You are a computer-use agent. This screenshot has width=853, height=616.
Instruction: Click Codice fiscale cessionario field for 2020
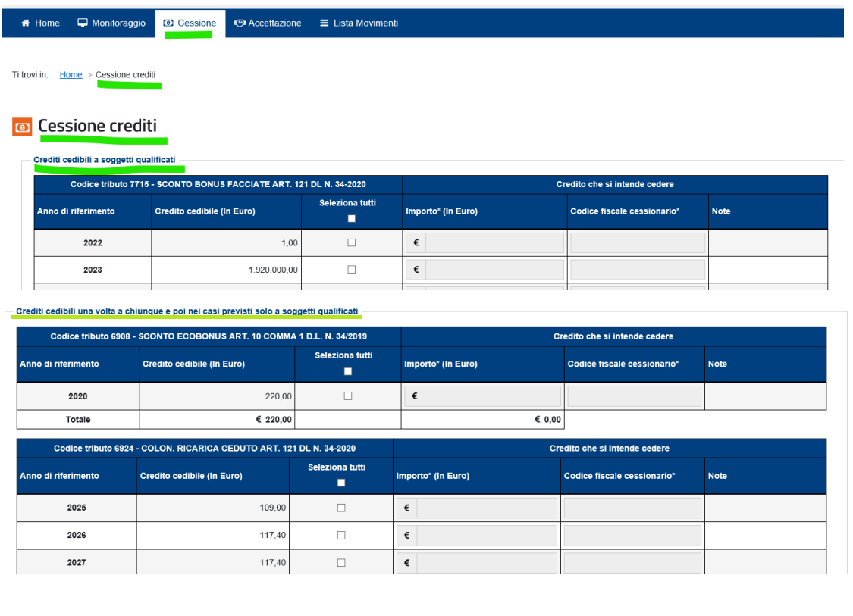click(x=634, y=396)
